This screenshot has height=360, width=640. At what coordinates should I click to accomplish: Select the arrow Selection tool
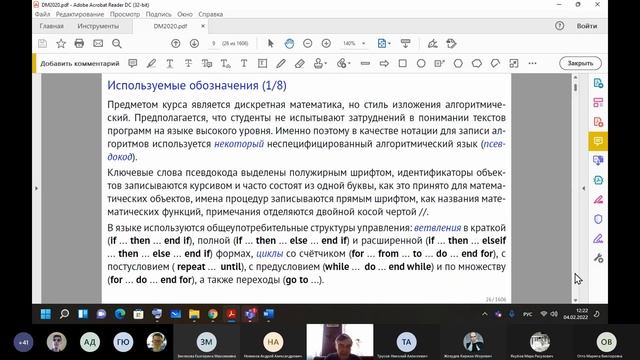[x=271, y=43]
